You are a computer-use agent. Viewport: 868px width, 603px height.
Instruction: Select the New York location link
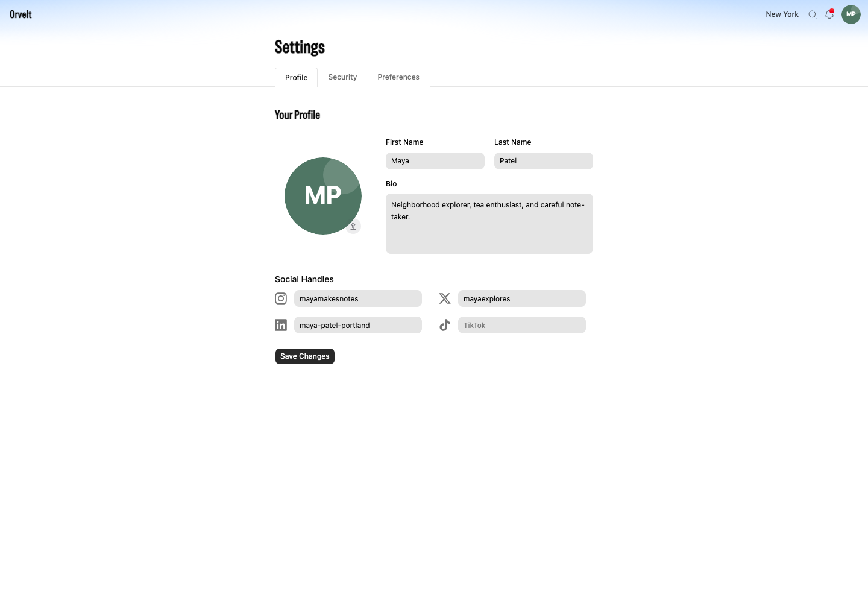782,14
